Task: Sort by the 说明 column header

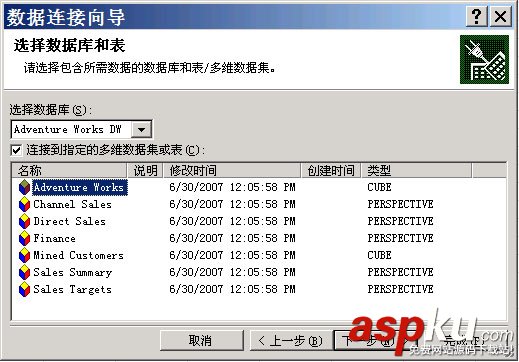Action: [146, 171]
